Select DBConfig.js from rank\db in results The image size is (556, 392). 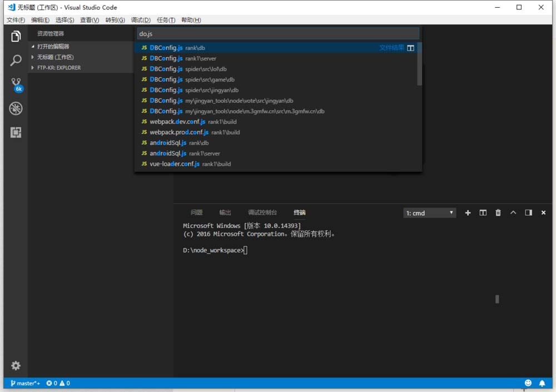[178, 48]
